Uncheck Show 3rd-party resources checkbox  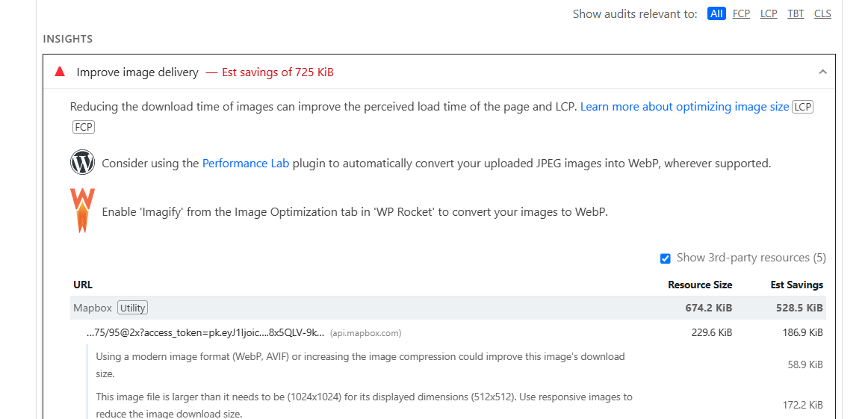[x=666, y=258]
